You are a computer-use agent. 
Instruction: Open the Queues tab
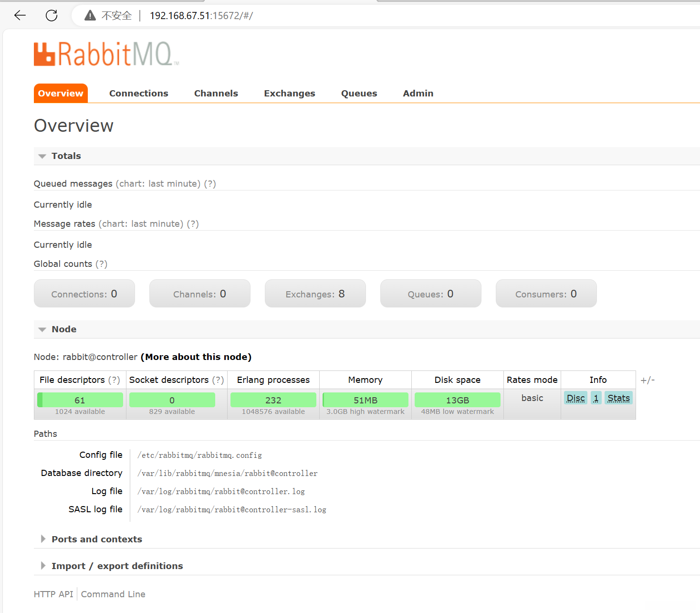359,93
